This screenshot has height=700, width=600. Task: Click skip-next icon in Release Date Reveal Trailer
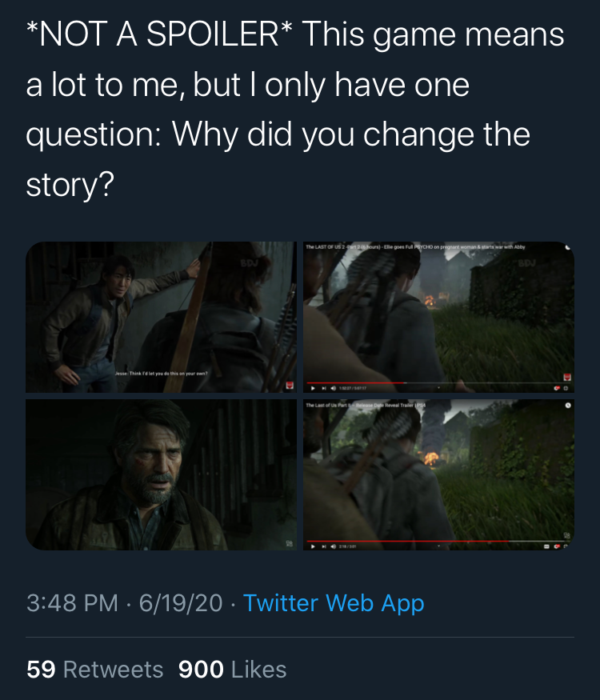point(324,546)
